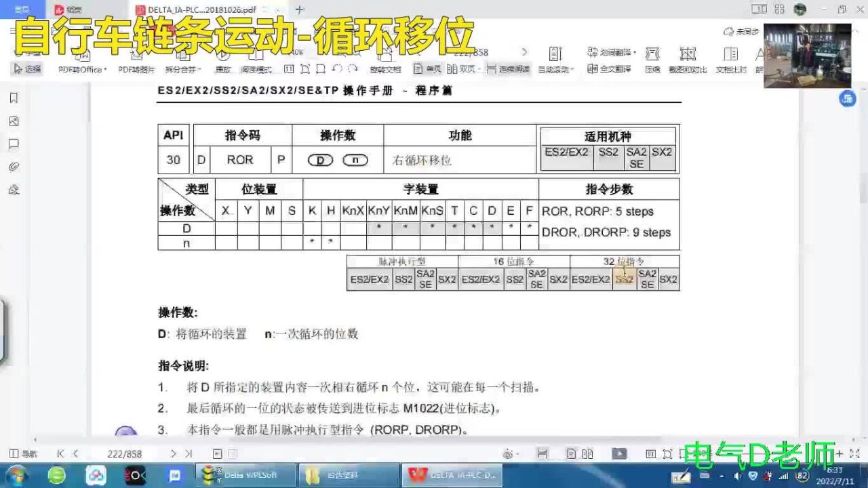Click 未同步 sync status
Image resolution: width=868 pixels, height=488 pixels.
[x=741, y=32]
